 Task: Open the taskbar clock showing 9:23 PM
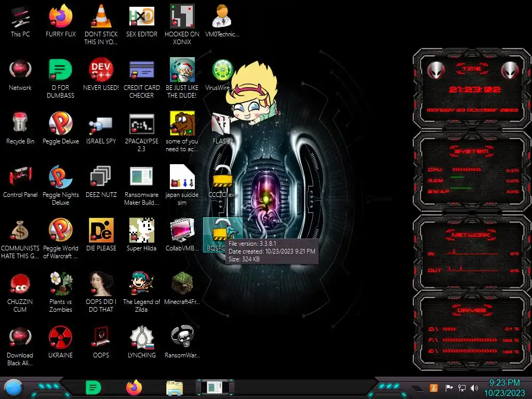504,388
